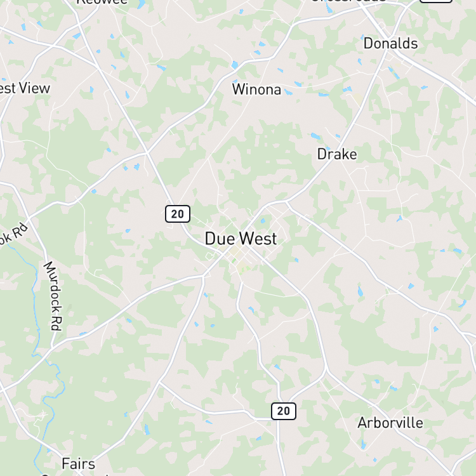
Task: Click the pond between Winona and Drake
Action: coord(315,136)
